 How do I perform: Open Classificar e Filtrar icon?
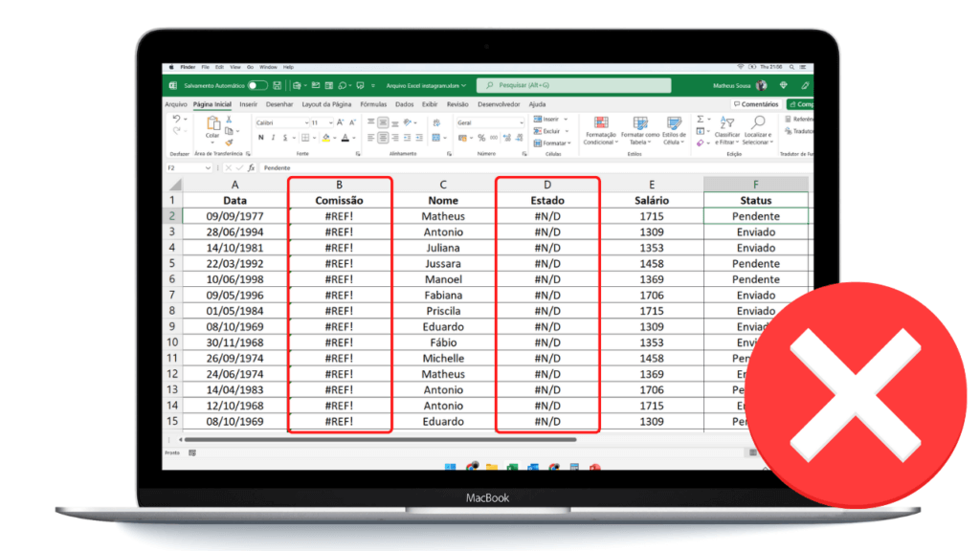coord(726,122)
